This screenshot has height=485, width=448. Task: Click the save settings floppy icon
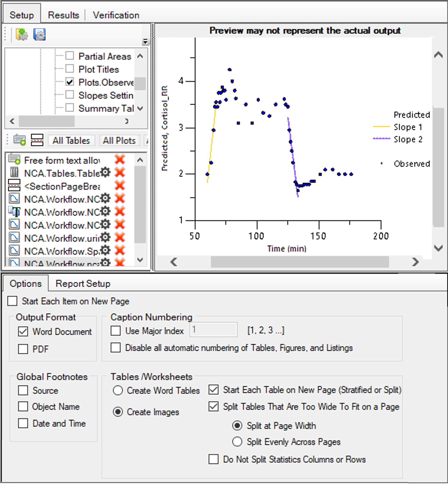pyautogui.click(x=39, y=34)
